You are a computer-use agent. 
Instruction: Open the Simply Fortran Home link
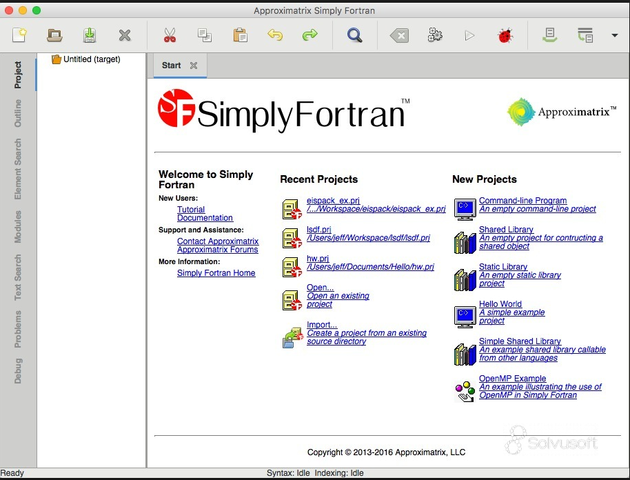(x=216, y=273)
